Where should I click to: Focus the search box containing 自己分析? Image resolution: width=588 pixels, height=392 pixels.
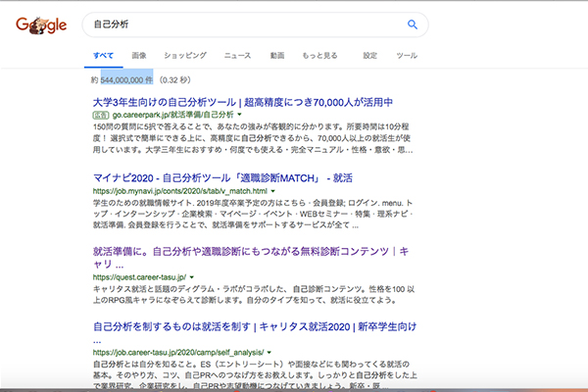tap(255, 24)
